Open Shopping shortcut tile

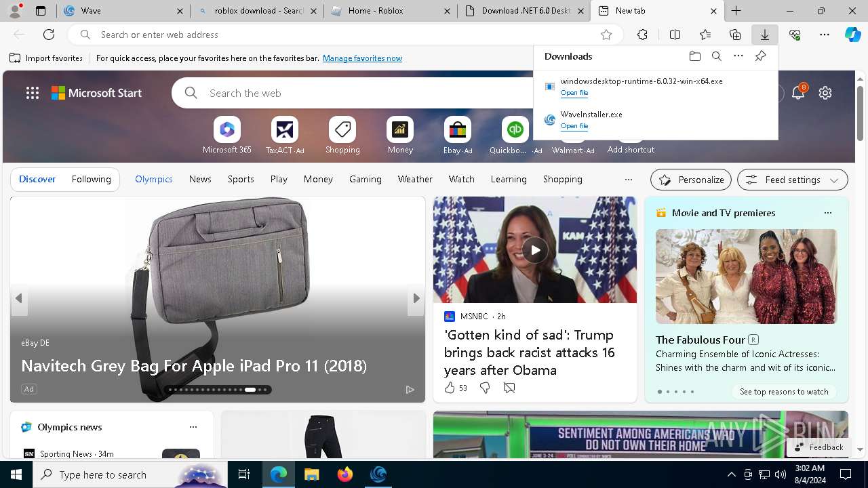click(342, 135)
